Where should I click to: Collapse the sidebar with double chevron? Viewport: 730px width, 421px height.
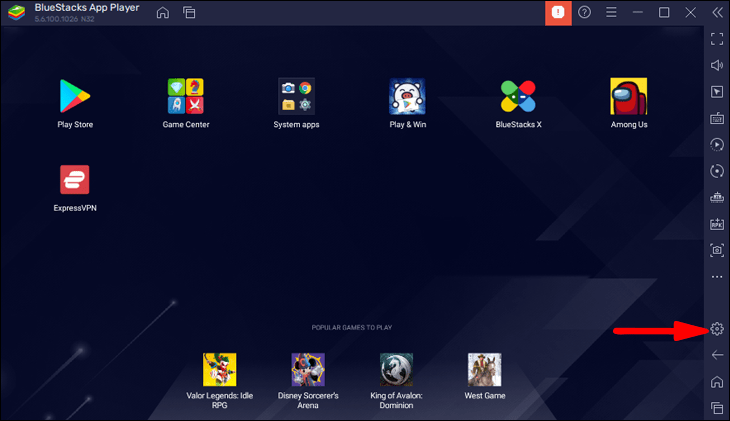pos(717,13)
